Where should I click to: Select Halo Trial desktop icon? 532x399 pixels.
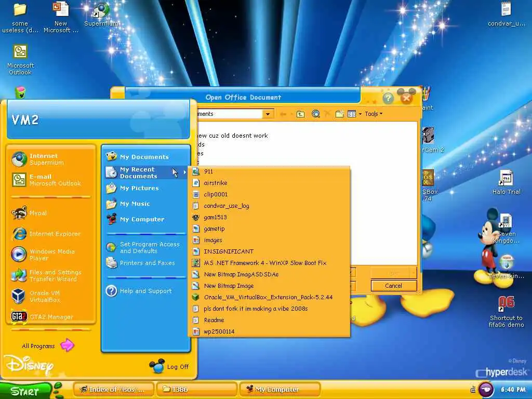(506, 182)
